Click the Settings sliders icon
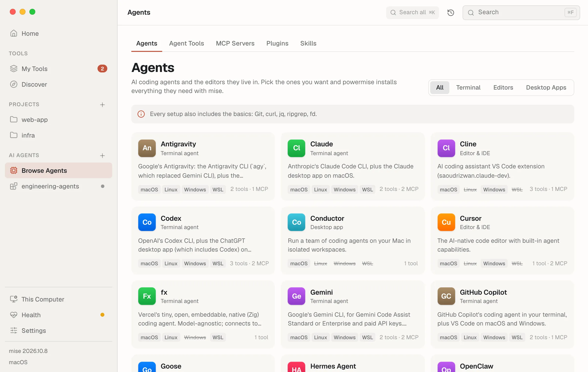The image size is (588, 372). tap(14, 330)
